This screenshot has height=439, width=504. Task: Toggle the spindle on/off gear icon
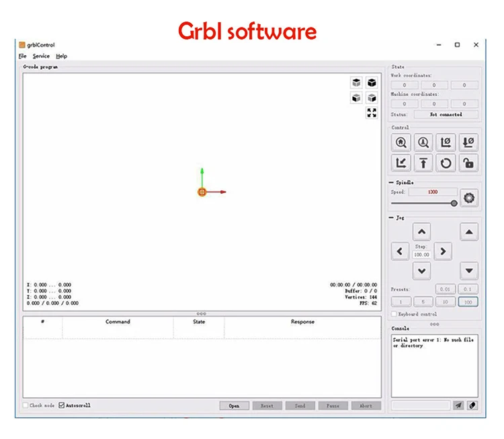coord(469,198)
